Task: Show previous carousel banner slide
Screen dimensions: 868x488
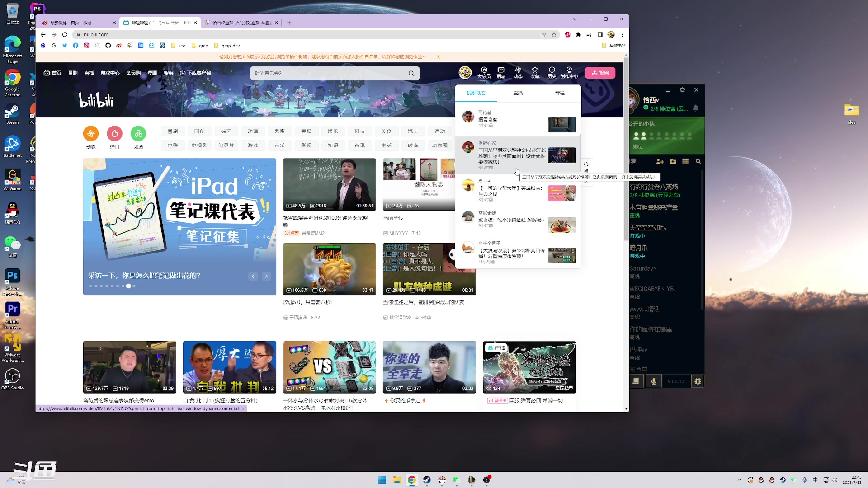Action: coord(253,276)
